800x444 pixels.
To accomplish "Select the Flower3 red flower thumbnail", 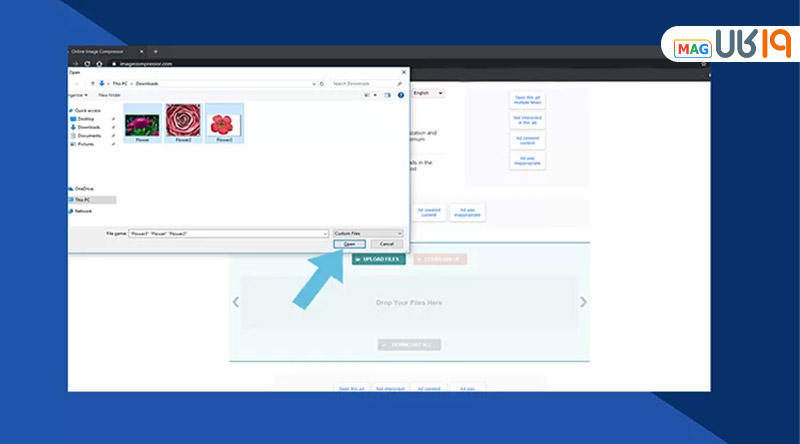I will click(x=224, y=124).
